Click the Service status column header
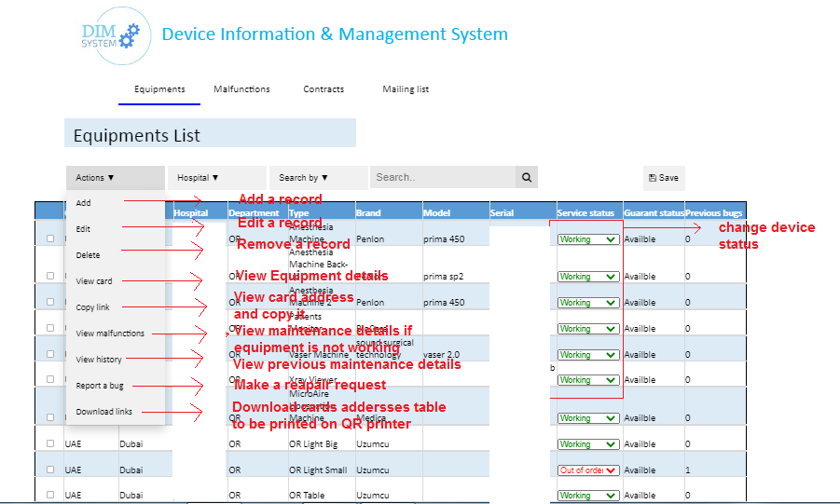Image resolution: width=840 pixels, height=504 pixels. 585,213
